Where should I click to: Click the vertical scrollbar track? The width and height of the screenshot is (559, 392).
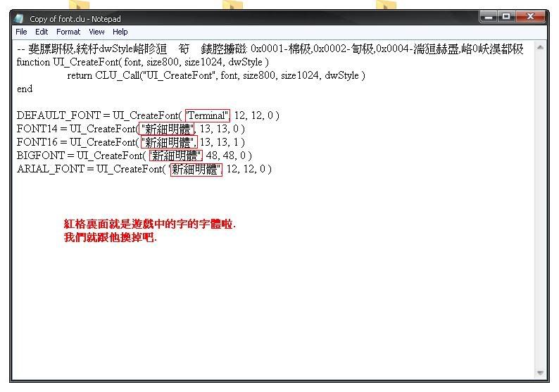(540, 211)
